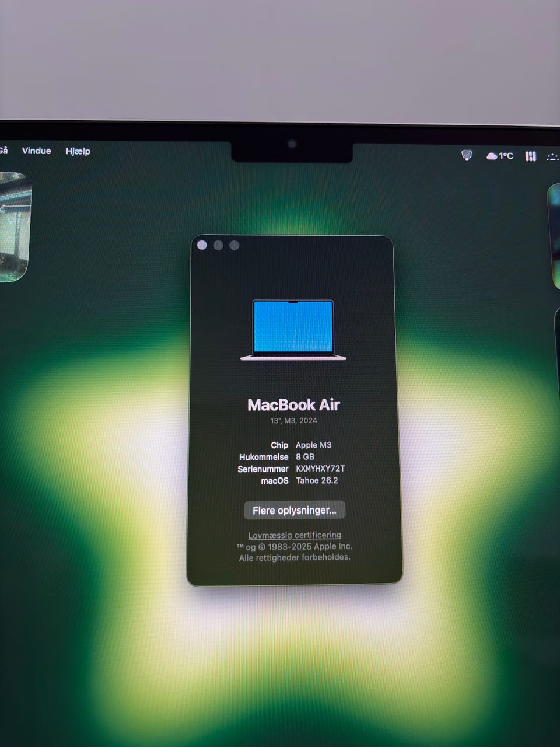Close the About This Mac window
This screenshot has width=560, height=747.
click(x=202, y=245)
